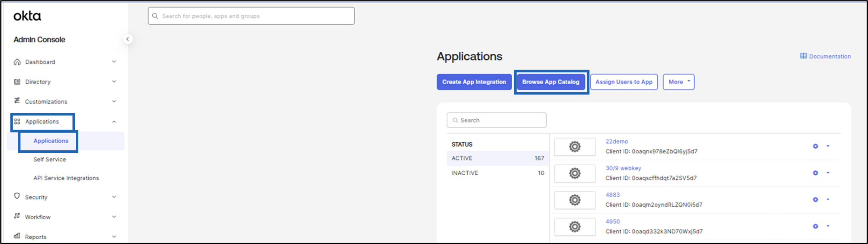Click the Reports chart icon
Image resolution: width=868 pixels, height=244 pixels.
(x=17, y=236)
